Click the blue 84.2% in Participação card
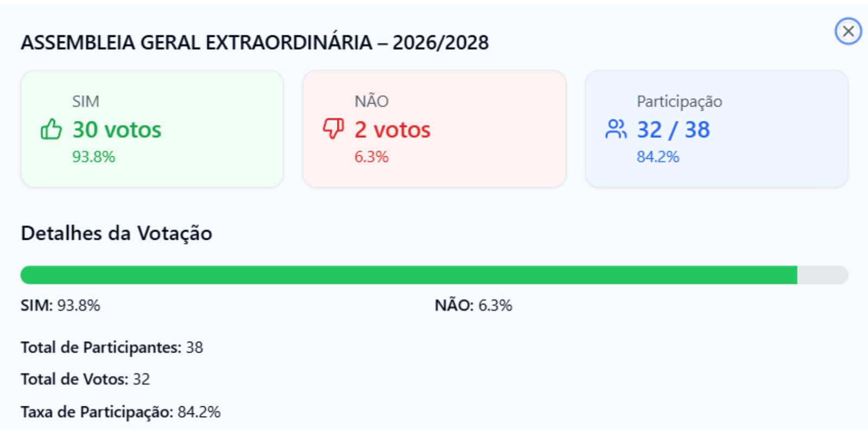868x434 pixels. [658, 157]
